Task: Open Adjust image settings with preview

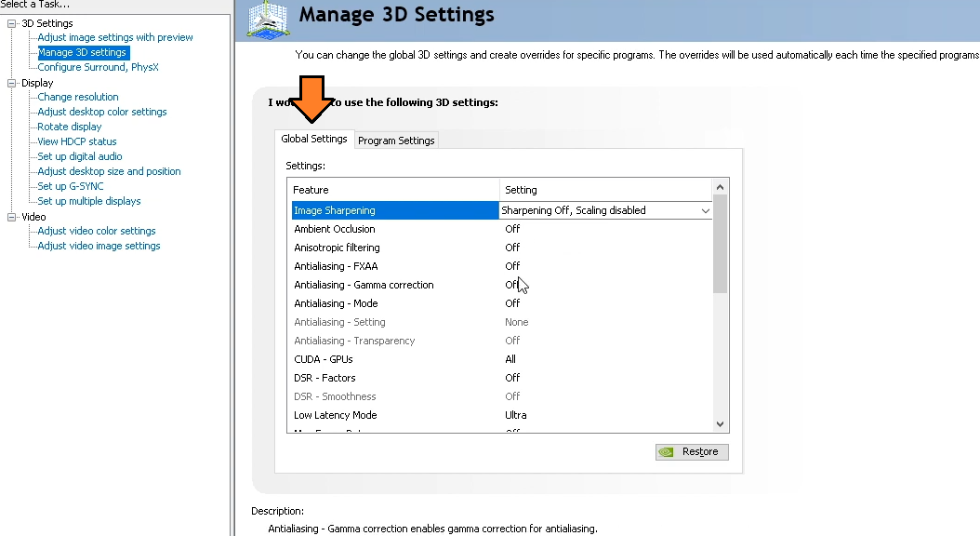Action: click(x=115, y=37)
